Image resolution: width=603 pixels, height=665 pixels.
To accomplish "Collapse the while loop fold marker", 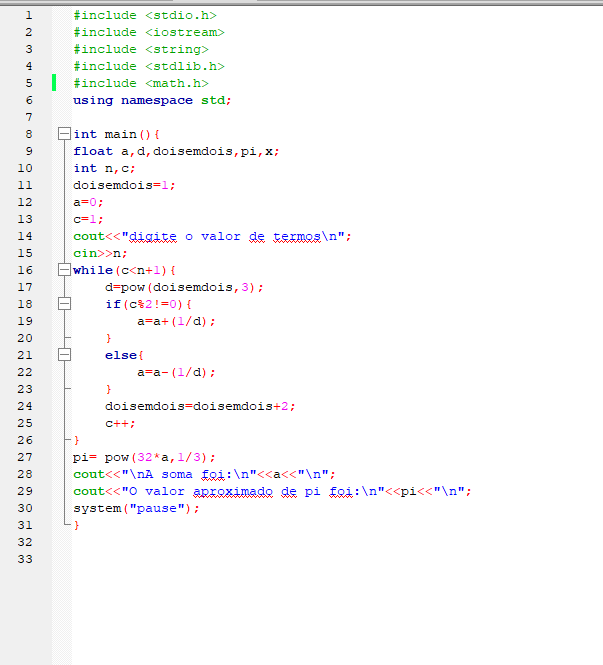I will tap(64, 270).
